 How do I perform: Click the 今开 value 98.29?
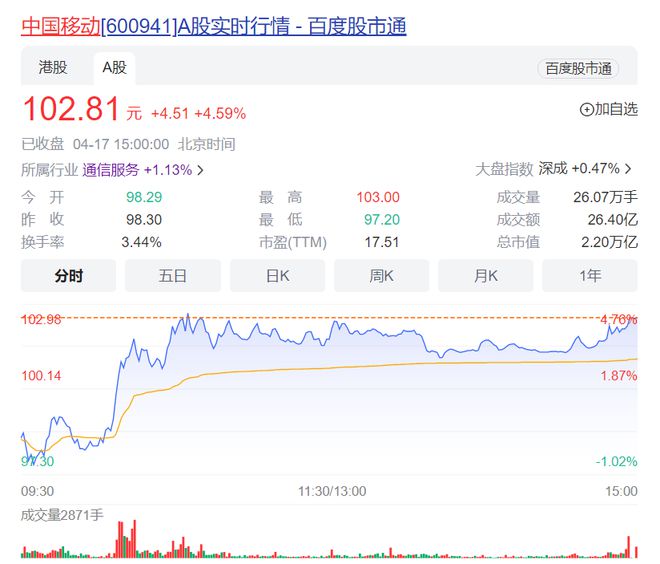[144, 197]
